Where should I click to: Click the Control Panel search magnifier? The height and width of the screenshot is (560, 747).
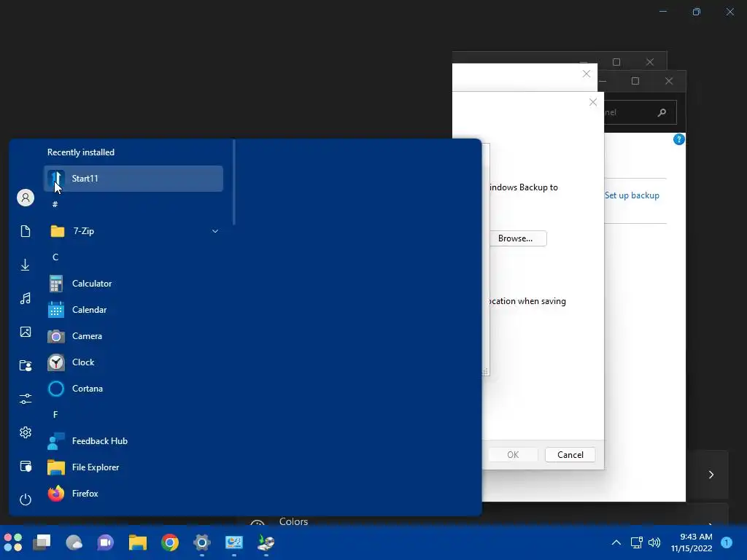point(662,112)
